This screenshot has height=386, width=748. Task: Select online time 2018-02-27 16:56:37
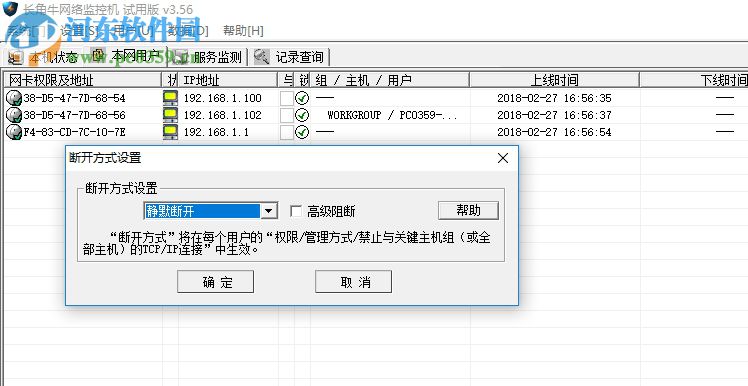554,115
